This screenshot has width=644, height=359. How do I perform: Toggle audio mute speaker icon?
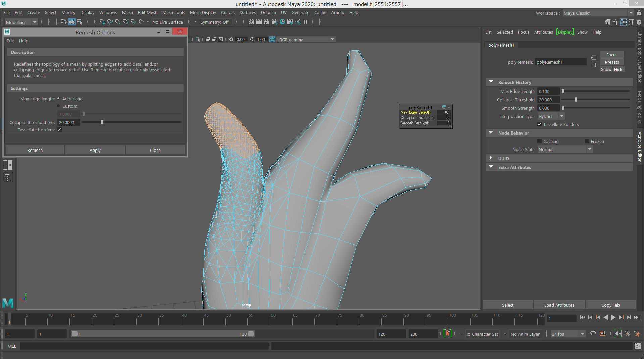pos(617,334)
